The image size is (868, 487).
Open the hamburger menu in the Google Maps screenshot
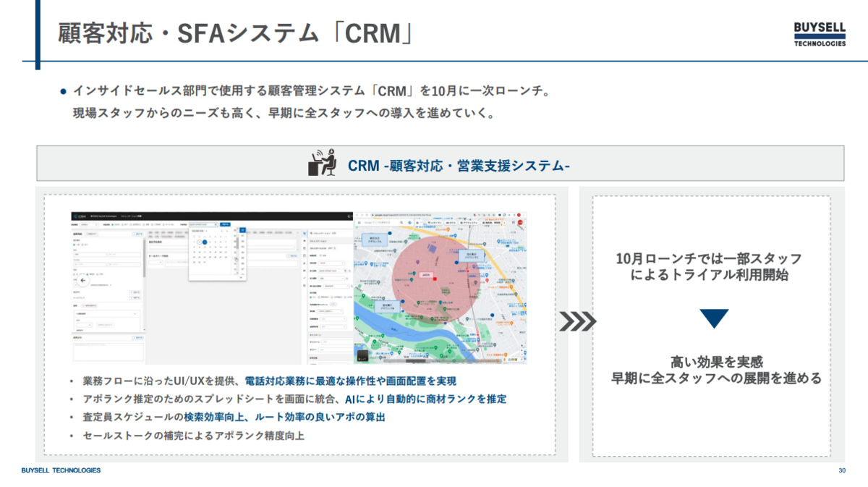359,222
